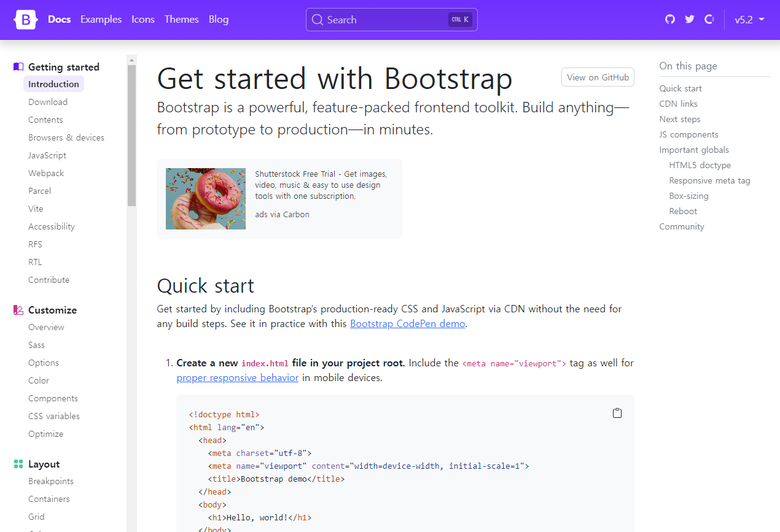Open the Shutterstock Free Trial ad text
This screenshot has width=780, height=532.
(x=321, y=185)
